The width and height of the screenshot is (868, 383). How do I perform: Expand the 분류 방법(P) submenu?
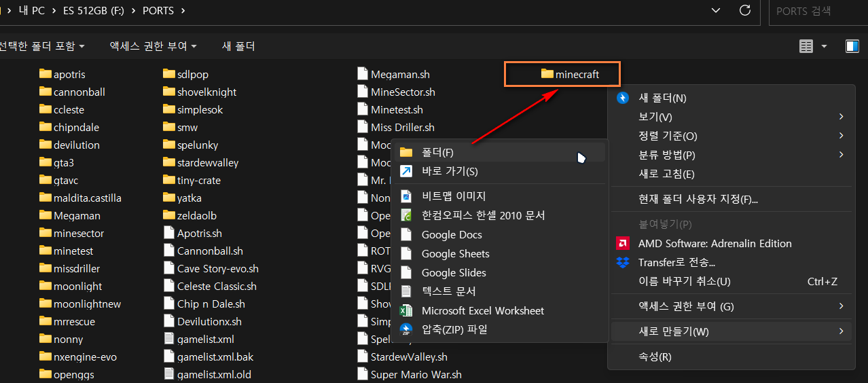pos(731,155)
